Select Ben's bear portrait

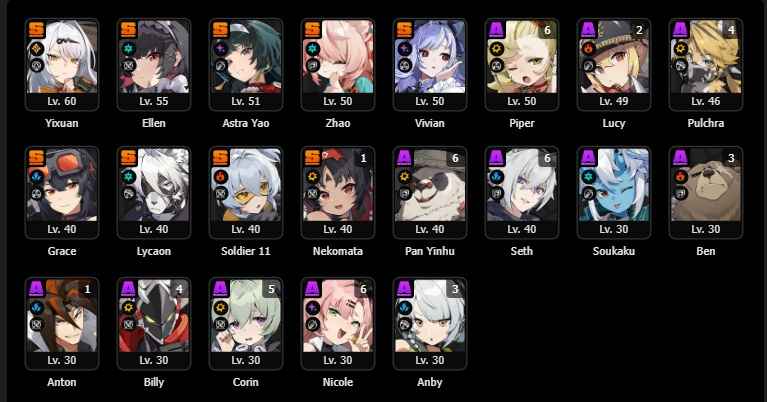[x=706, y=185]
